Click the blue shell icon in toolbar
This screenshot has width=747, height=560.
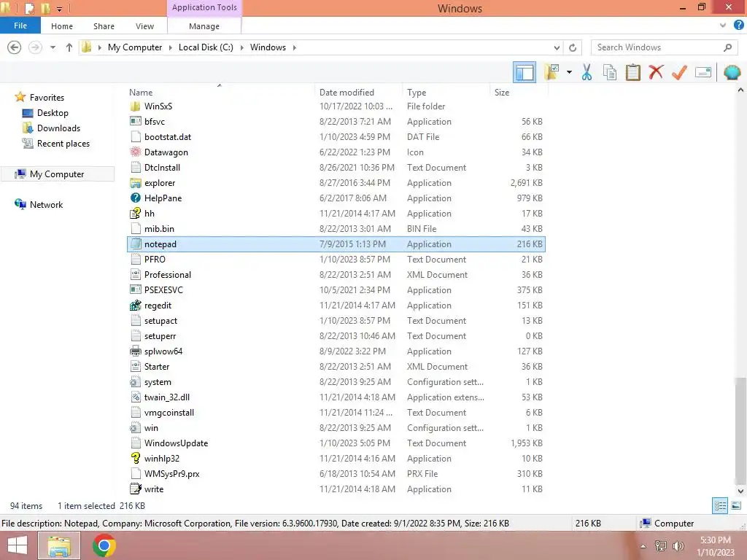(x=732, y=72)
